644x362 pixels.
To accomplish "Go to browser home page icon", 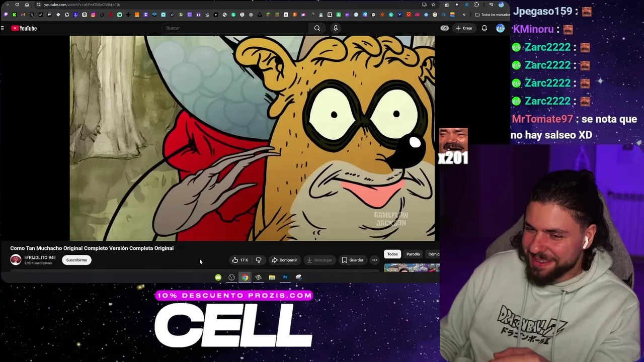I will pyautogui.click(x=27, y=5).
